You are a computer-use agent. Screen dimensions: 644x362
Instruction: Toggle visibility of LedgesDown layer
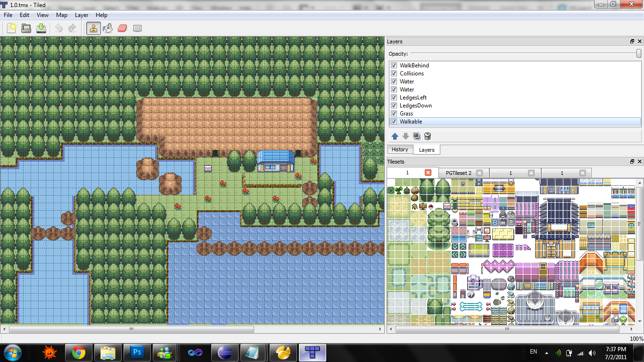coord(394,106)
